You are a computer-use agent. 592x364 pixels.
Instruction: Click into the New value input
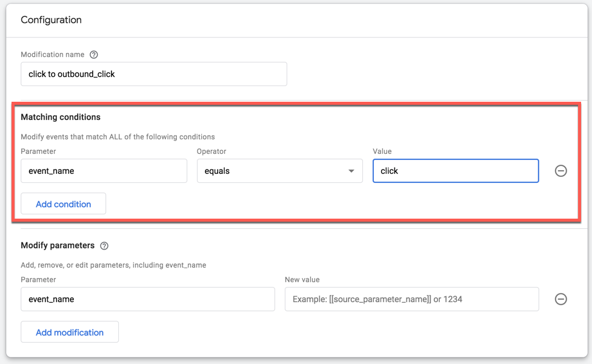tap(411, 299)
